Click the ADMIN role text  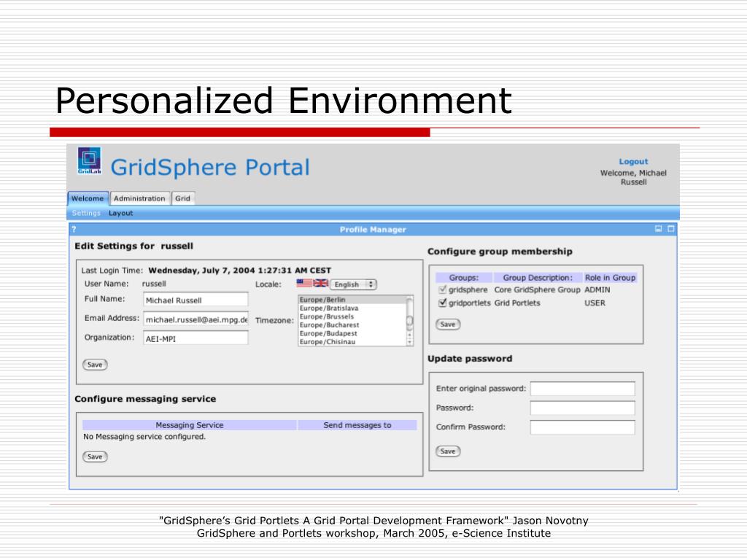pyautogui.click(x=597, y=289)
